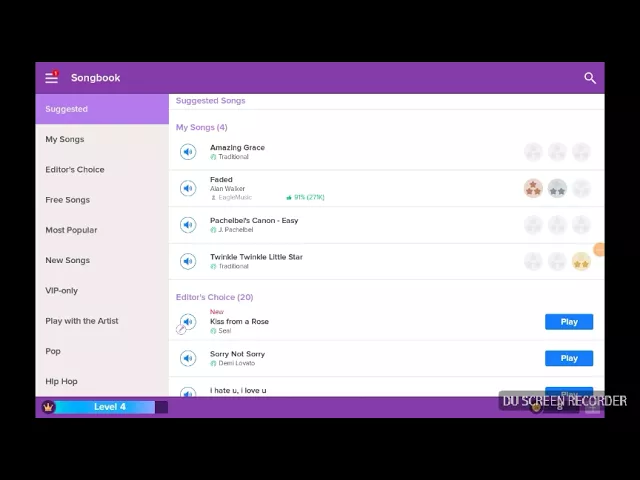Open the Hip Hop category
The height and width of the screenshot is (480, 640).
tap(102, 381)
